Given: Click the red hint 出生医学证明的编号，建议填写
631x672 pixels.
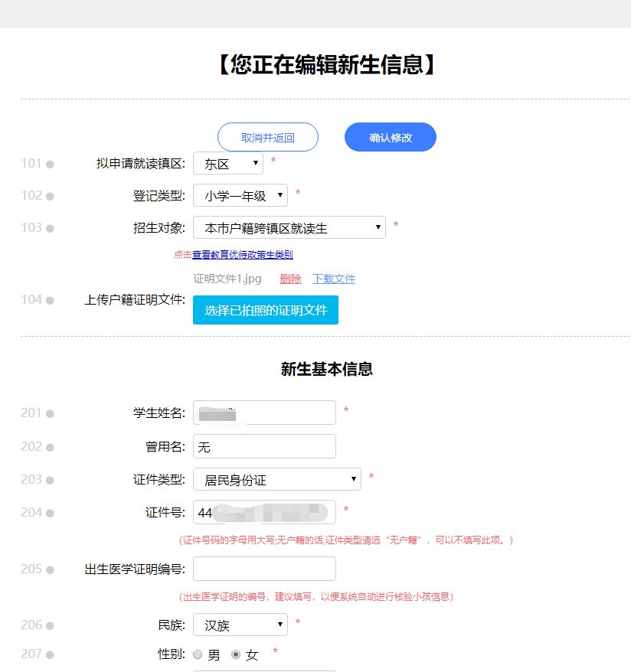Looking at the screenshot, I should (316, 596).
